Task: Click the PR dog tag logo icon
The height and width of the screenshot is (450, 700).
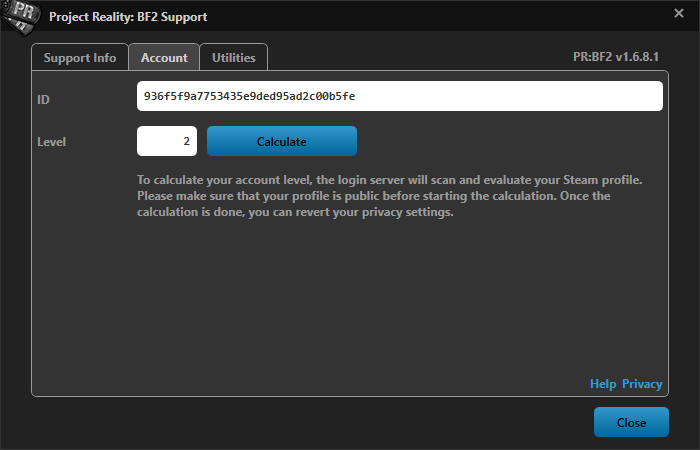Action: click(21, 17)
